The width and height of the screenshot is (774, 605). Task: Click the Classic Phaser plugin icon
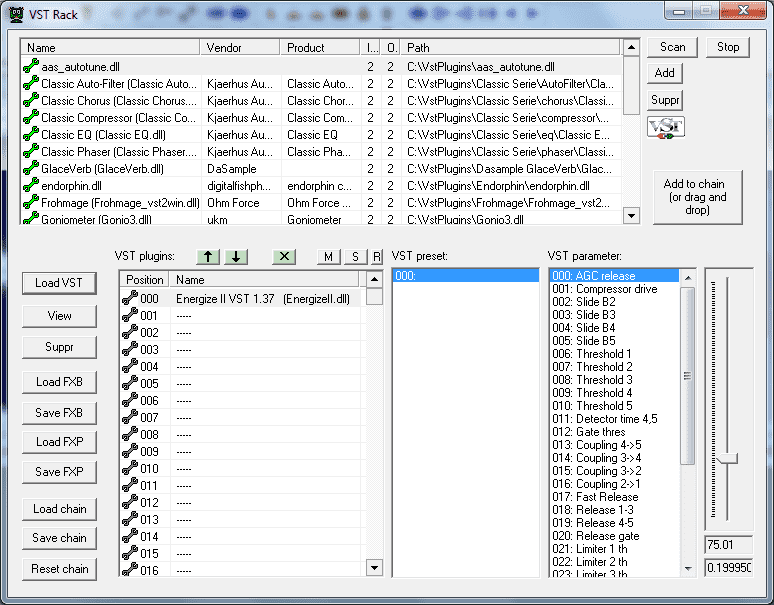click(x=31, y=151)
